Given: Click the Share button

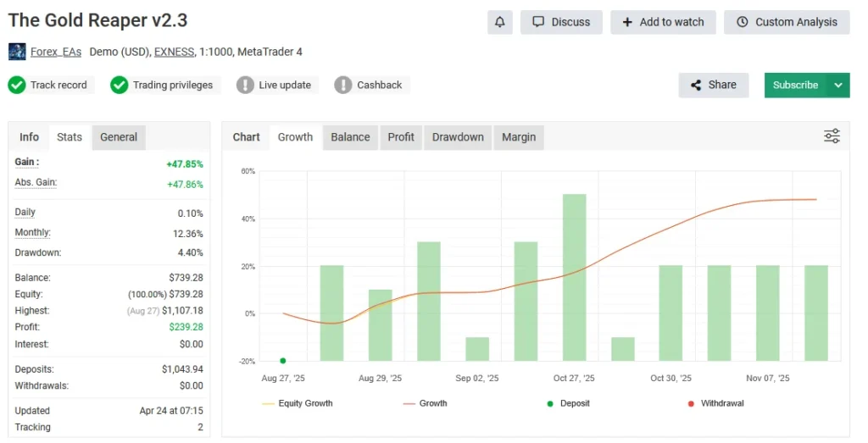Looking at the screenshot, I should [714, 86].
